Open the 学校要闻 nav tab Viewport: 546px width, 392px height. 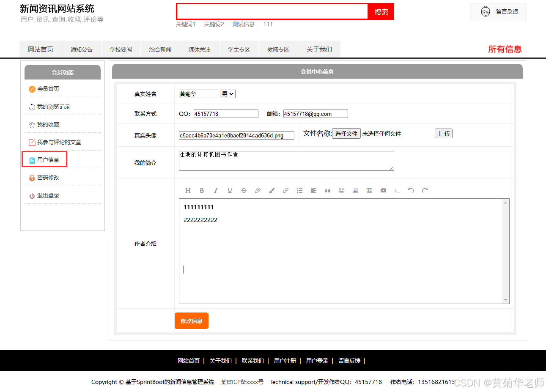(x=121, y=49)
